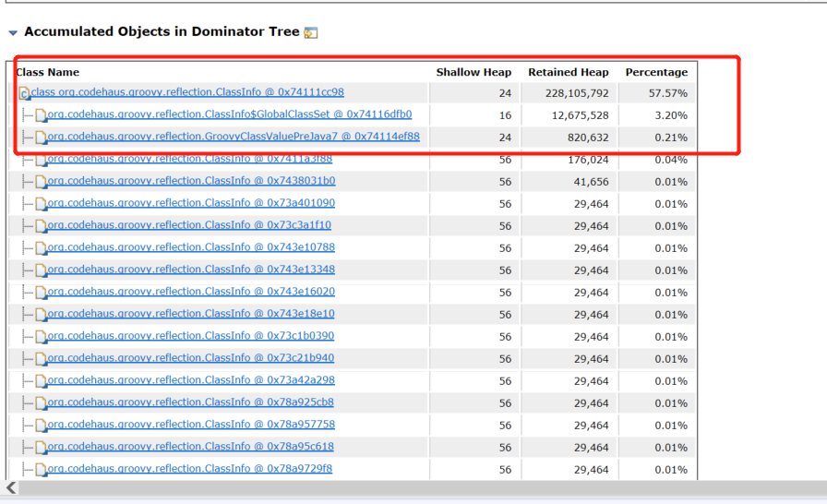Click the Shallow Heap column header
The height and width of the screenshot is (504, 827).
tap(473, 72)
